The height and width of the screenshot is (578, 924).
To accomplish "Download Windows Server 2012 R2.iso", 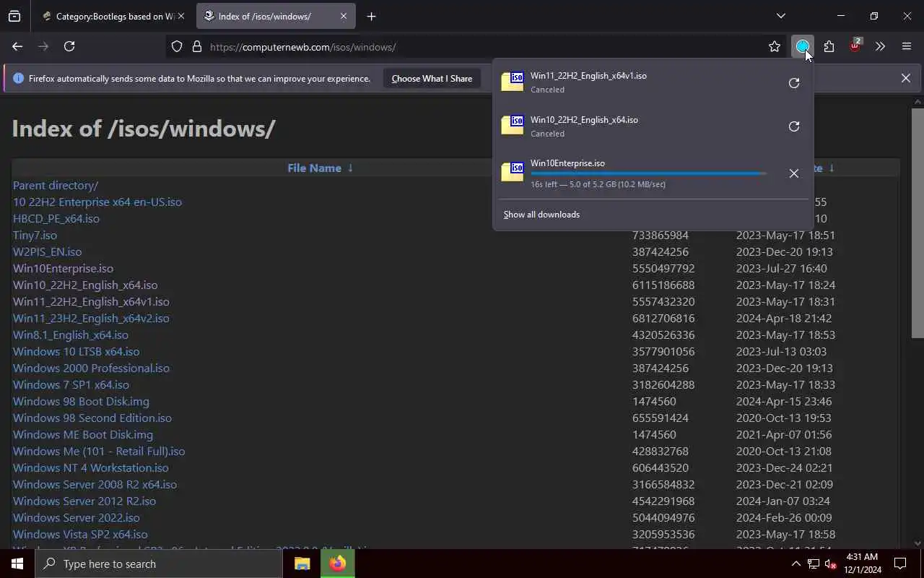I will tap(84, 501).
